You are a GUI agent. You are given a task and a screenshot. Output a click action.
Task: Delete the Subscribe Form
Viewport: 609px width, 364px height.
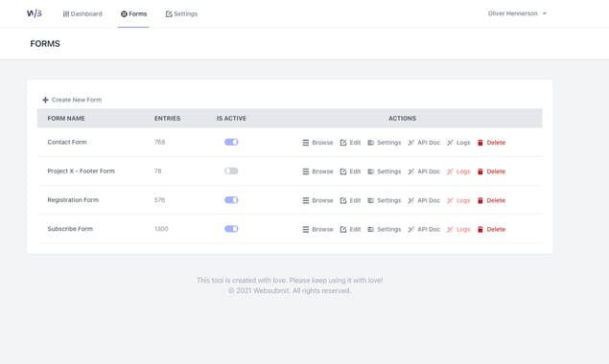(x=491, y=229)
